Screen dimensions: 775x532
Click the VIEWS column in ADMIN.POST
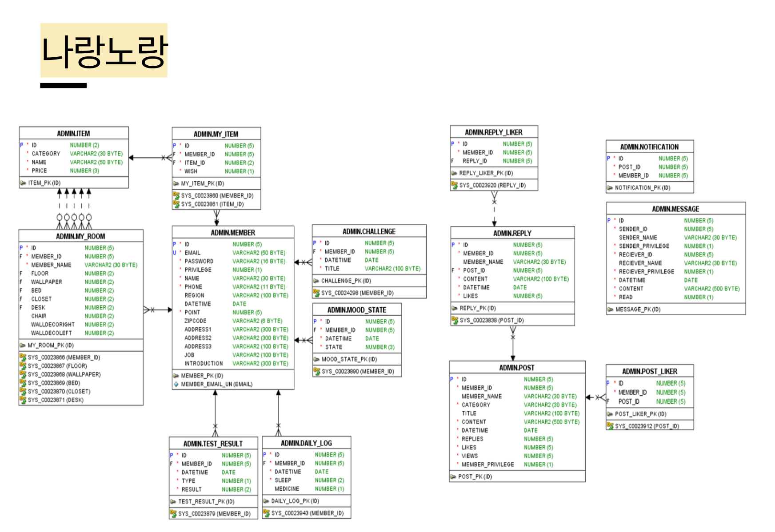[517, 456]
